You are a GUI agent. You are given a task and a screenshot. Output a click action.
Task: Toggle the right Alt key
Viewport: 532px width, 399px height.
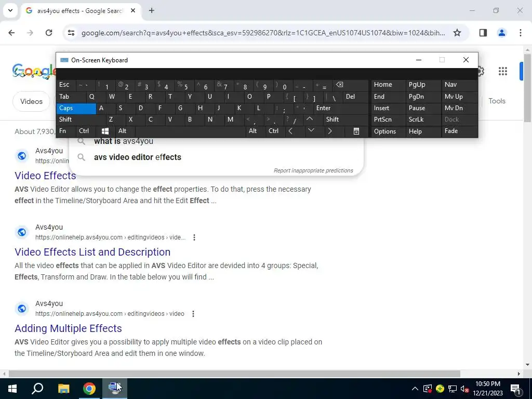(x=256, y=131)
